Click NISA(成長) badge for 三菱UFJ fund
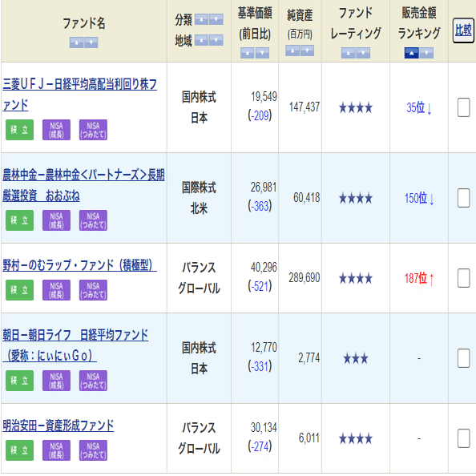This screenshot has width=476, height=476. click(56, 130)
